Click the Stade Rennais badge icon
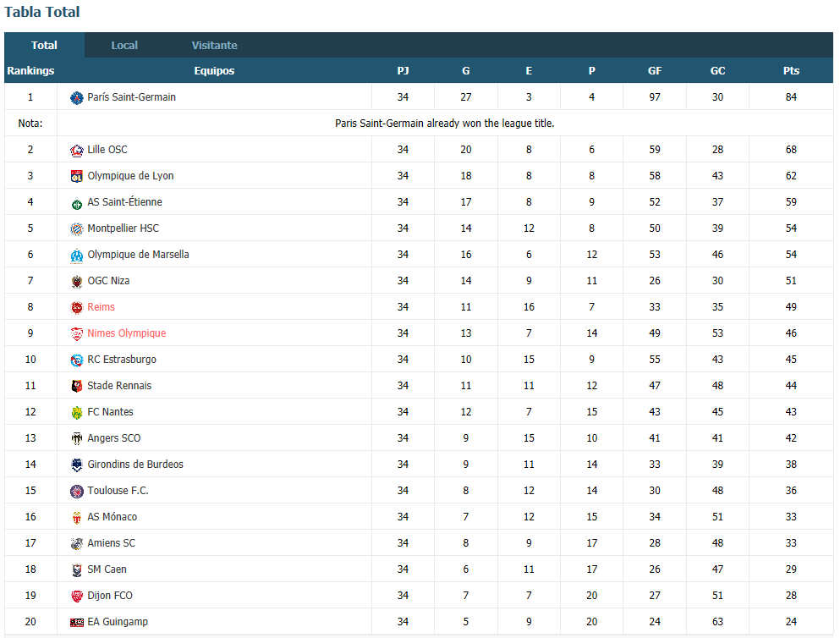The width and height of the screenshot is (840, 638). tap(77, 386)
